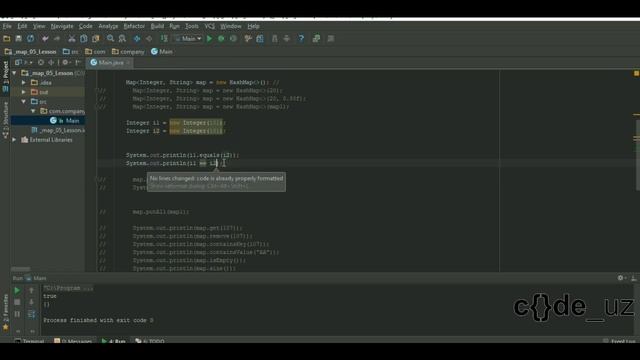640x360 pixels.
Task: Collapse the com.company package
Action: coord(33,111)
